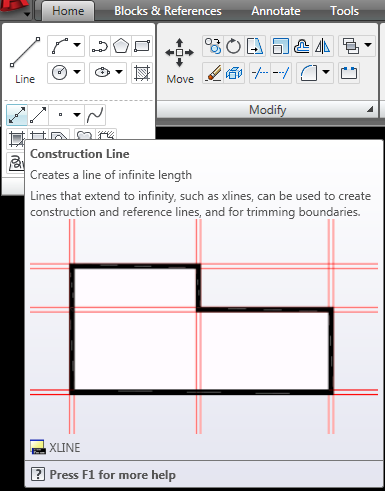Open the application menu dropdown arrow
Image resolution: width=385 pixels, height=491 pixels.
point(27,15)
